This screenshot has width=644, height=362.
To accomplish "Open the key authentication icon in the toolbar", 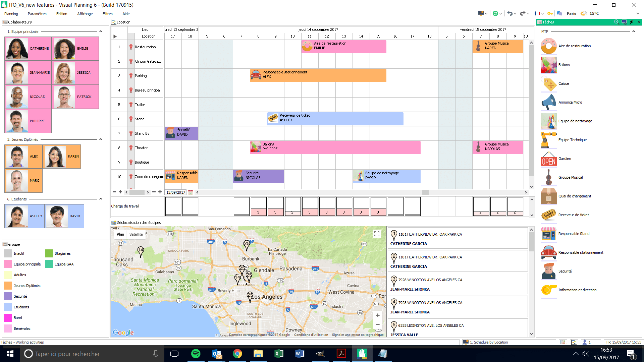I will pos(550,13).
